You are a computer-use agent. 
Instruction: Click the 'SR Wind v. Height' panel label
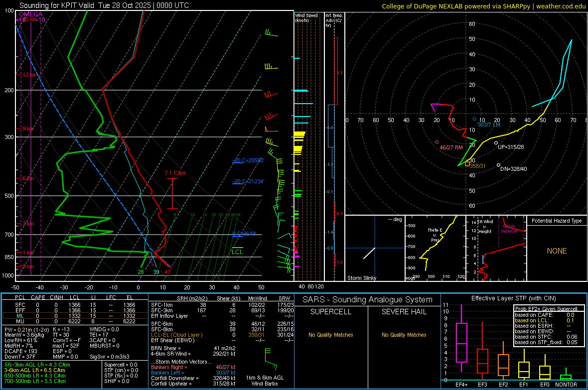click(x=486, y=227)
